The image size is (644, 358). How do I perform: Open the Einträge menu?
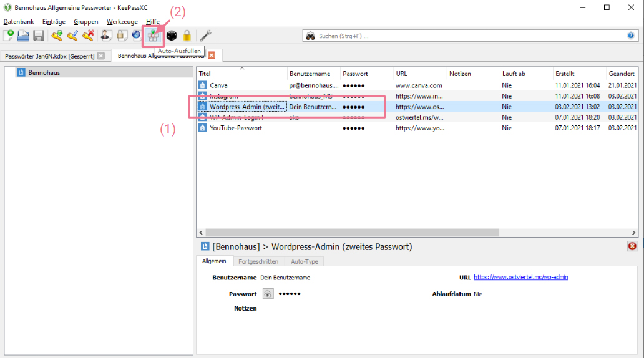tap(54, 22)
